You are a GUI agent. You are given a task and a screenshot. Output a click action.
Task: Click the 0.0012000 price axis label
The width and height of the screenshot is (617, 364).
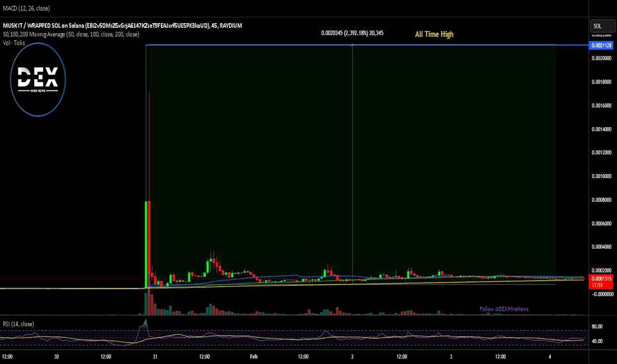pos(602,152)
